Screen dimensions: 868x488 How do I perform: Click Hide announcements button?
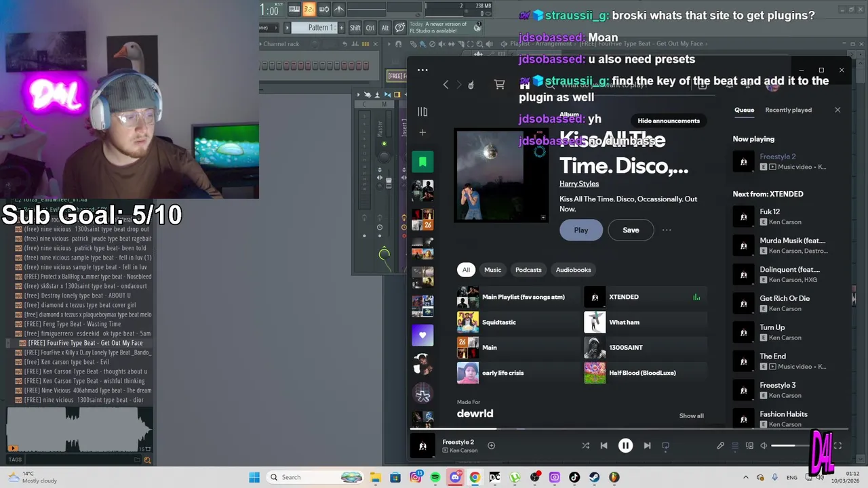[669, 121]
